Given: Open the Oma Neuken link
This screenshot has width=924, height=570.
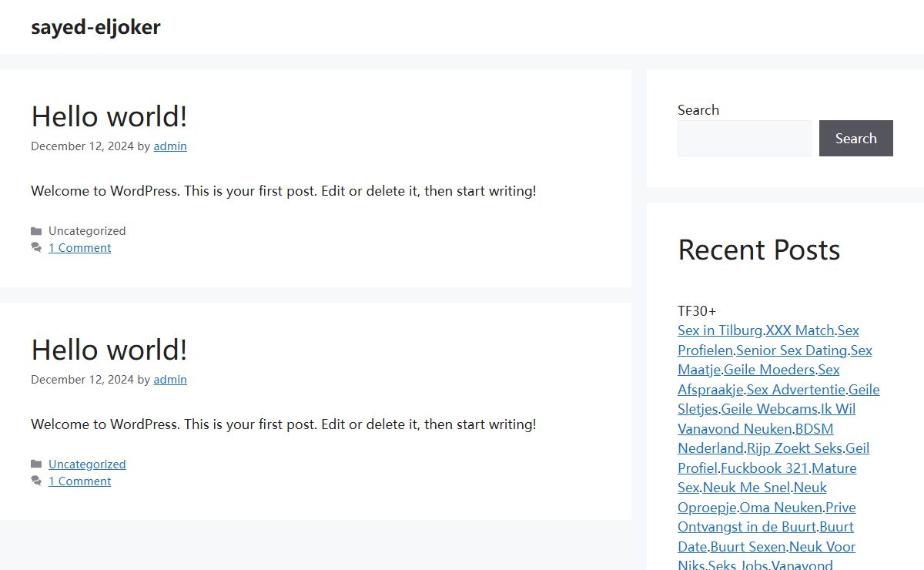Looking at the screenshot, I should pos(781,508).
